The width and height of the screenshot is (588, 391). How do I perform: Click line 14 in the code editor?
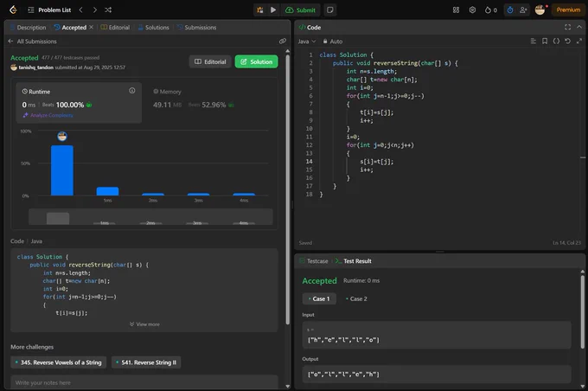pos(377,162)
